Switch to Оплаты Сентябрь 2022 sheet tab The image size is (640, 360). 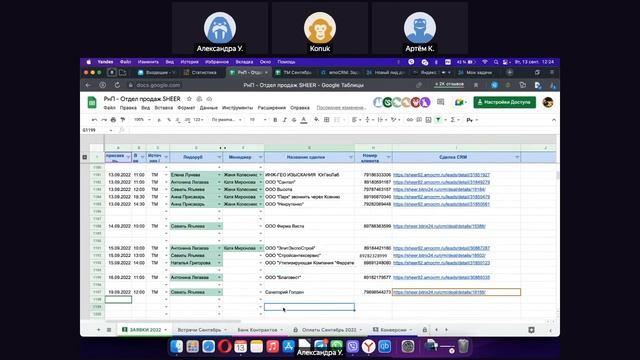[329, 330]
